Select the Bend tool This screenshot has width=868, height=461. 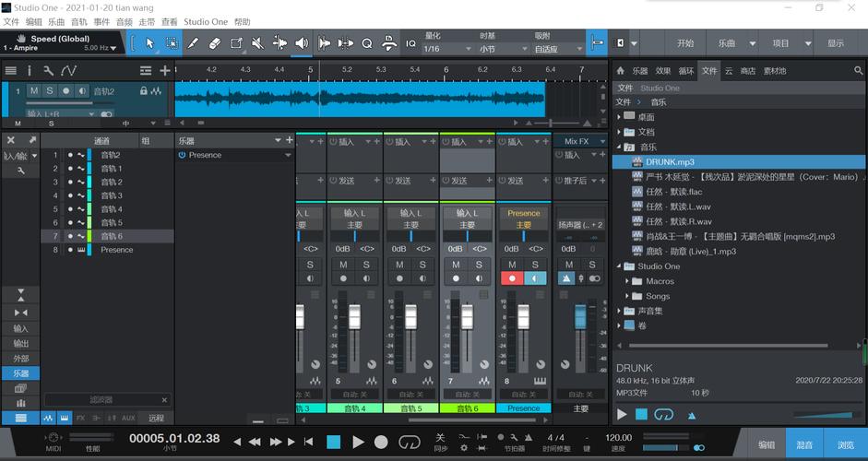(280, 43)
